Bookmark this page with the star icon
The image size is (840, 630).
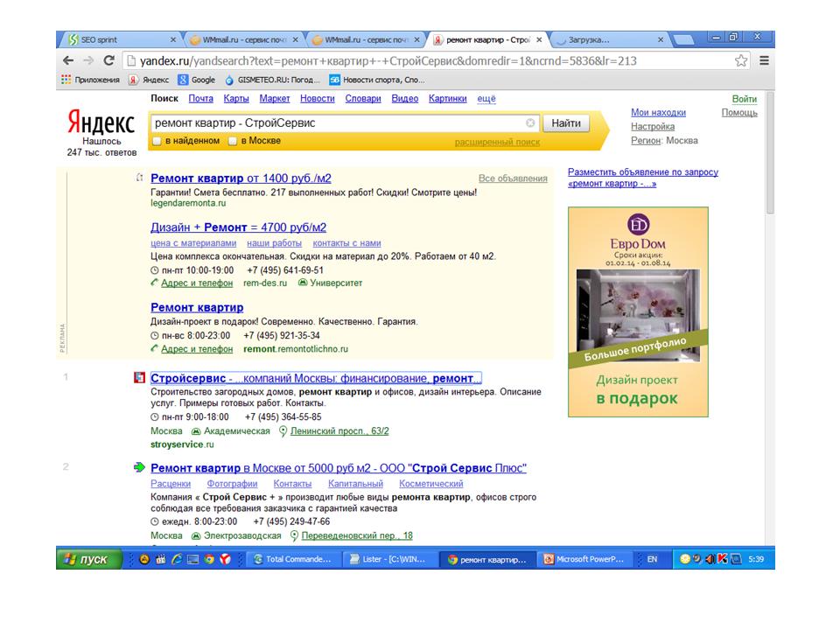click(741, 60)
